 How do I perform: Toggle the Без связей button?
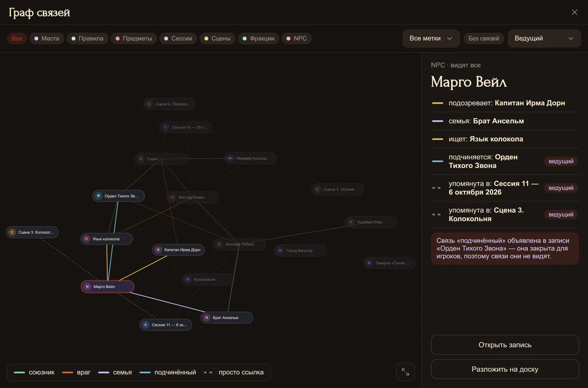[x=484, y=39]
